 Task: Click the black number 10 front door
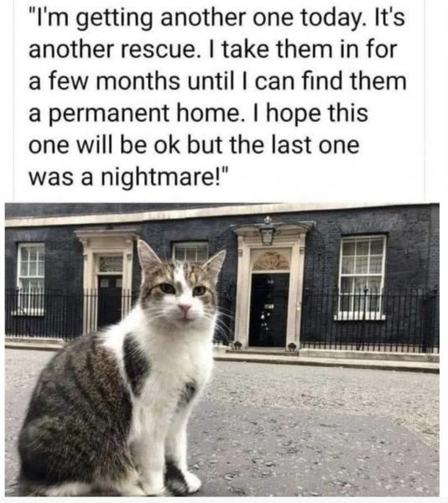point(269,310)
